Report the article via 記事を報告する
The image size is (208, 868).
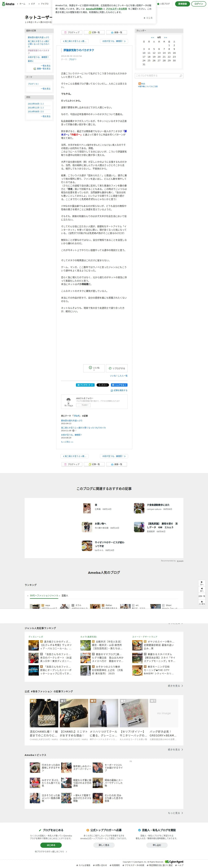pyautogui.click(x=119, y=390)
